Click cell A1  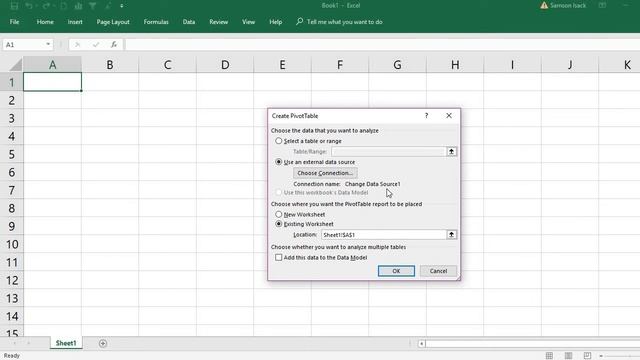click(x=53, y=82)
